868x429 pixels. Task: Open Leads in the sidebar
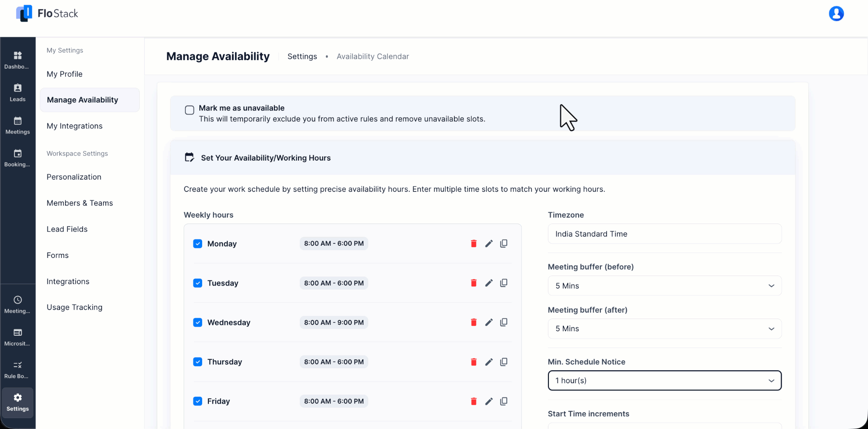tap(18, 93)
